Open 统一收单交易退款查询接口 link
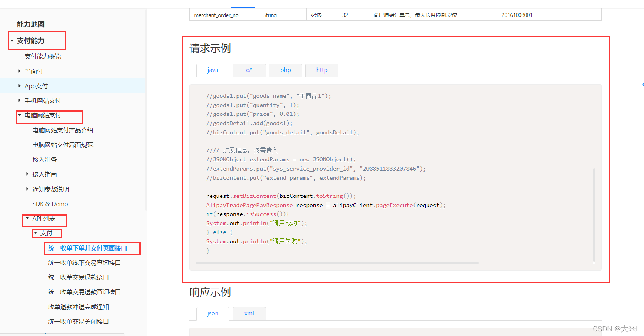The height and width of the screenshot is (336, 644). click(x=84, y=292)
